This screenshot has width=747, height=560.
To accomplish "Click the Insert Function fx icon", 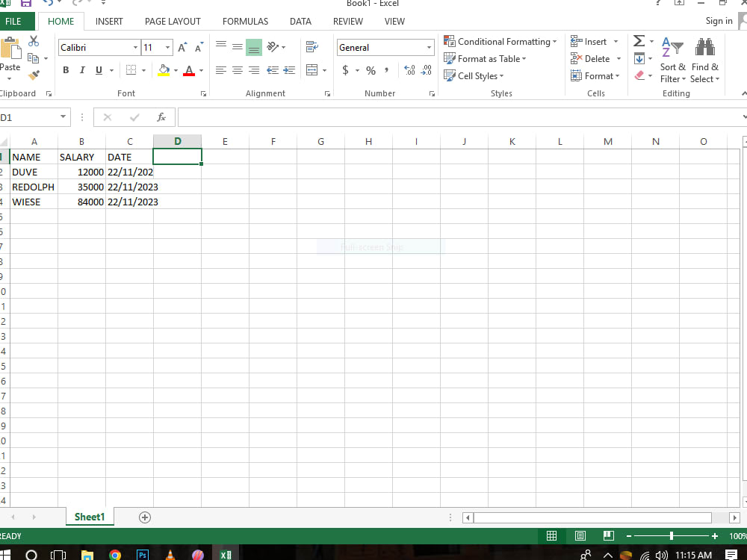I will [161, 117].
